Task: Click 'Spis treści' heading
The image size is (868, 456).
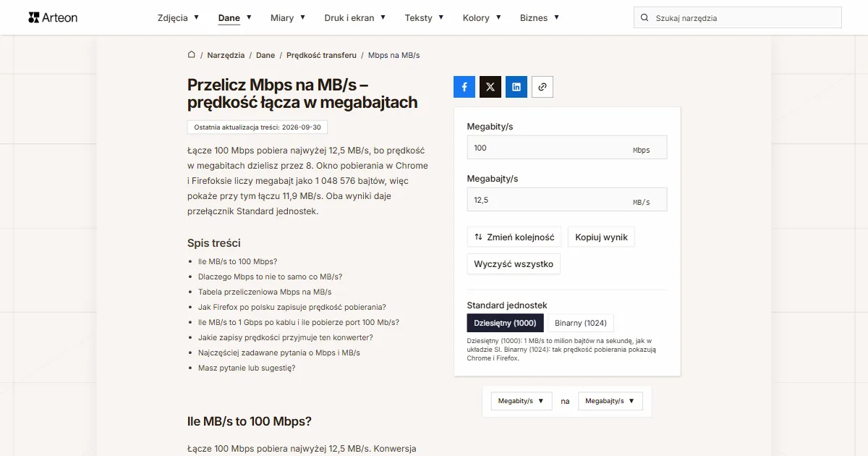Action: [214, 243]
